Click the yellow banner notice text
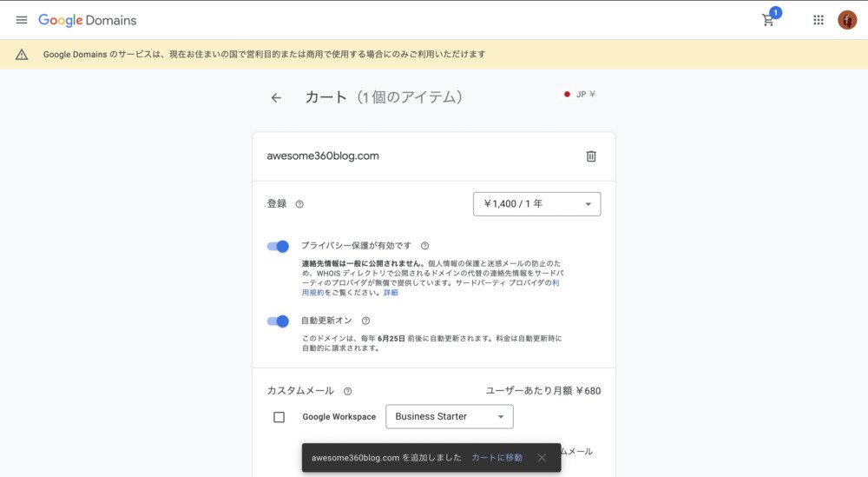The height and width of the screenshot is (477, 868). click(264, 54)
